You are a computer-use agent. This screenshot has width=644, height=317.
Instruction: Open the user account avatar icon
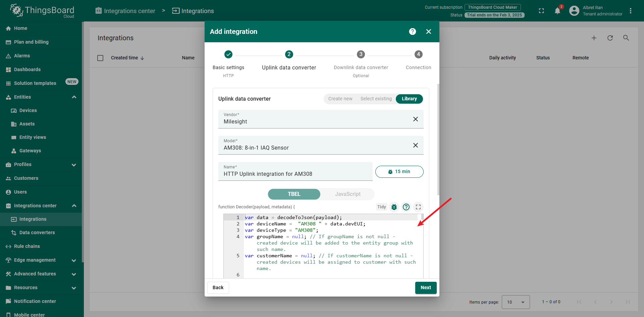574,11
